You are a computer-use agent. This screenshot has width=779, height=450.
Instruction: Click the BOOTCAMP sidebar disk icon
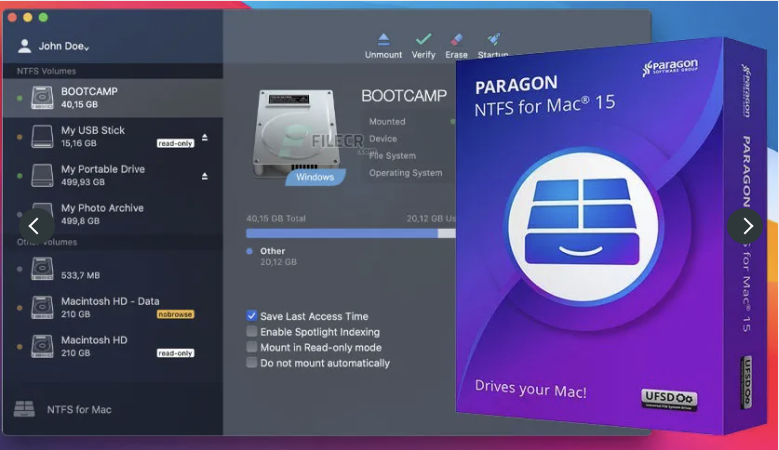tap(42, 97)
